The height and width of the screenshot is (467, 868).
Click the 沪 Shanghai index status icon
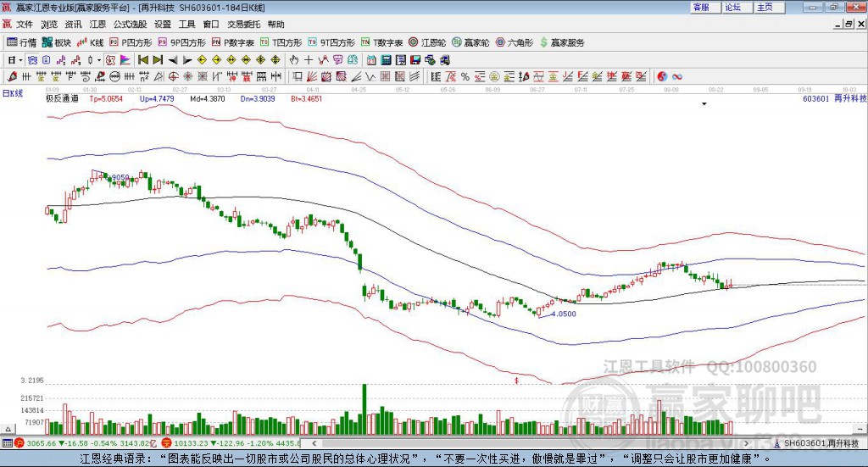pos(19,443)
